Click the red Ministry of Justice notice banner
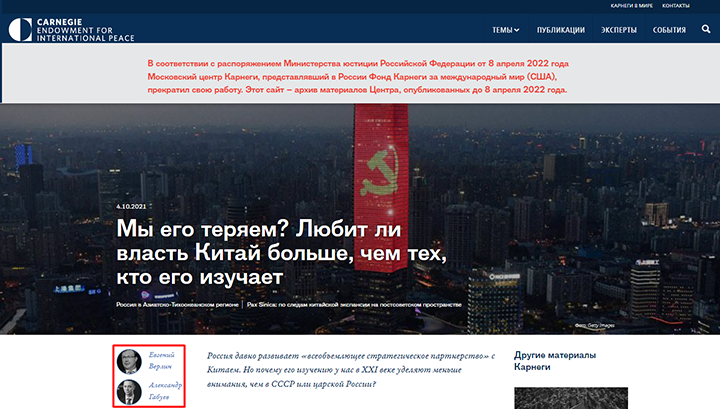The image size is (720, 409). click(x=357, y=75)
